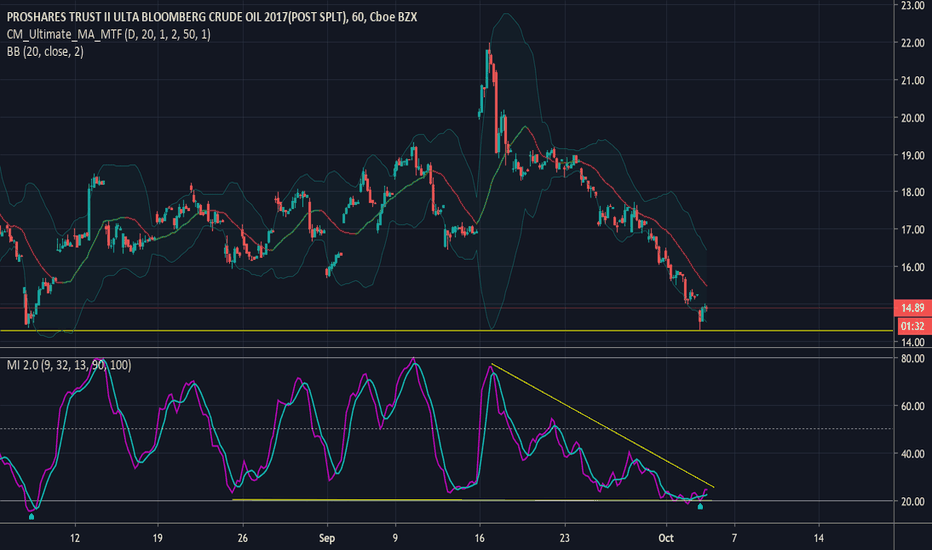Click the 80.00 indicator axis label
The image size is (932, 550).
pos(912,359)
